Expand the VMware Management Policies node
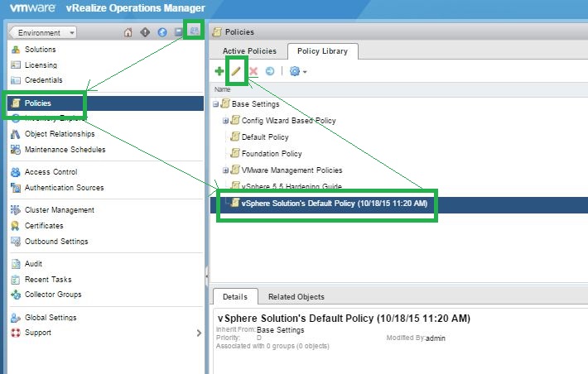Viewport: 588px width, 374px height. pos(225,170)
